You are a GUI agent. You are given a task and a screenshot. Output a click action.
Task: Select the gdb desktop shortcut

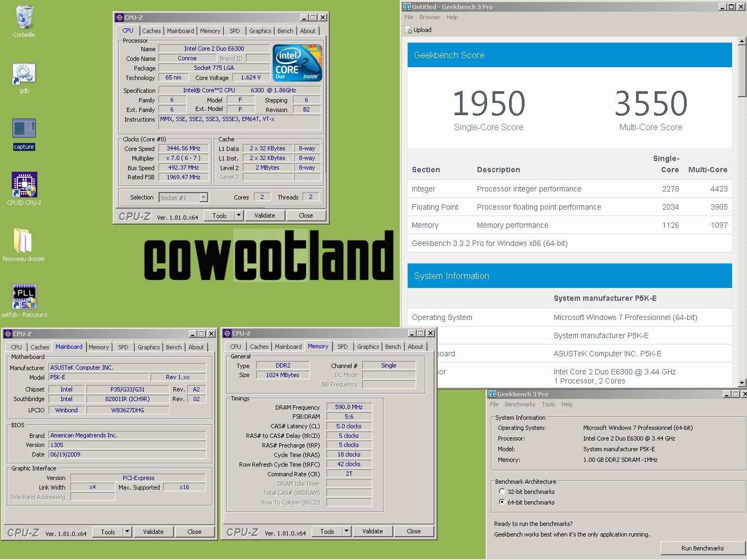pyautogui.click(x=24, y=74)
